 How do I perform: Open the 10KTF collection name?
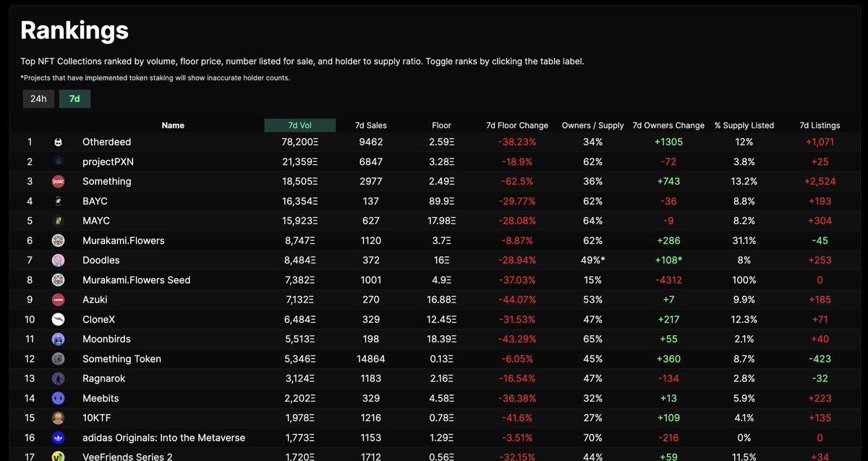98,418
